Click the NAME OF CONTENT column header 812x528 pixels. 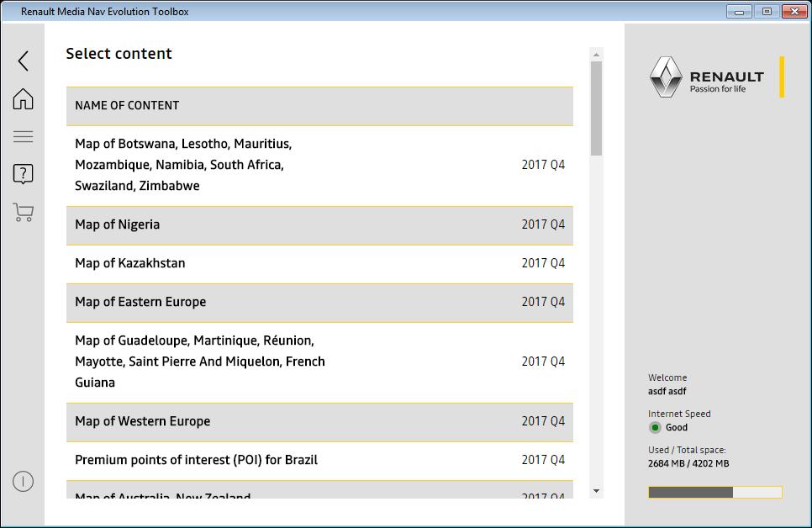tap(319, 106)
